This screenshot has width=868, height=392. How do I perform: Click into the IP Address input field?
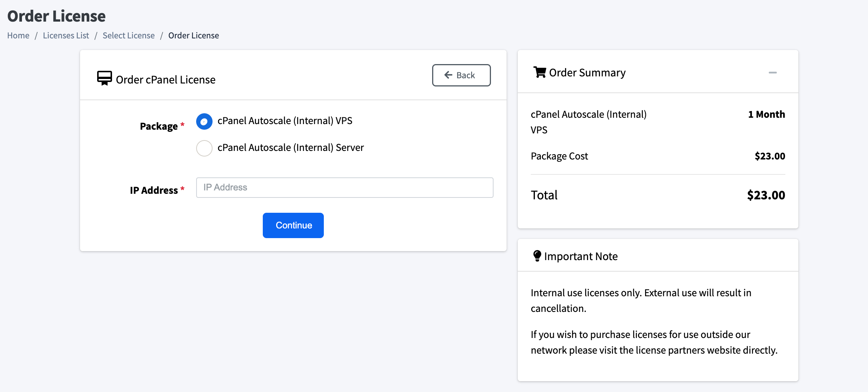(x=345, y=187)
